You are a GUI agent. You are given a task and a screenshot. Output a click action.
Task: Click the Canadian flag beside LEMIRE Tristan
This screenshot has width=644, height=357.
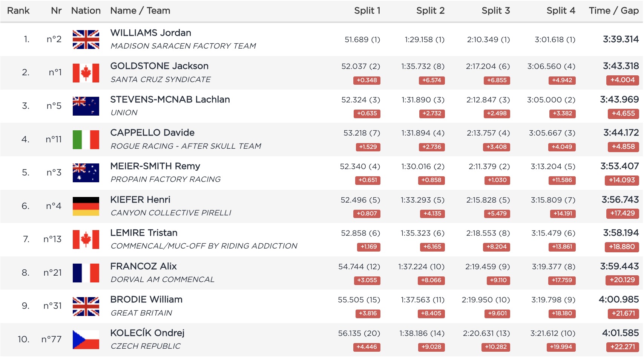click(86, 240)
